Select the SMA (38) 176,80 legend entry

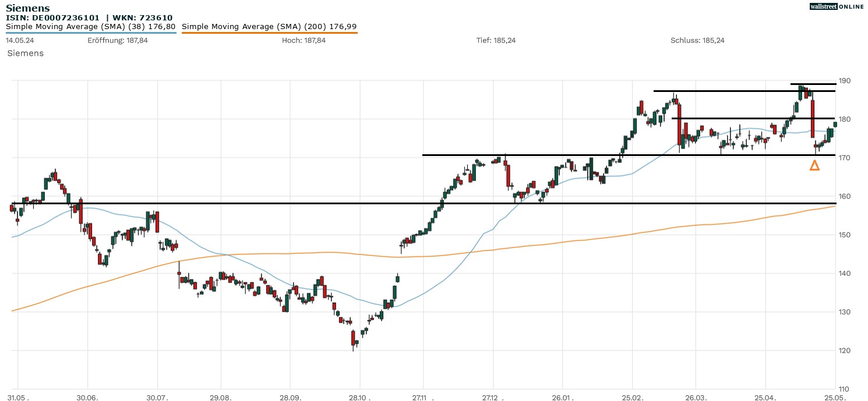click(90, 27)
